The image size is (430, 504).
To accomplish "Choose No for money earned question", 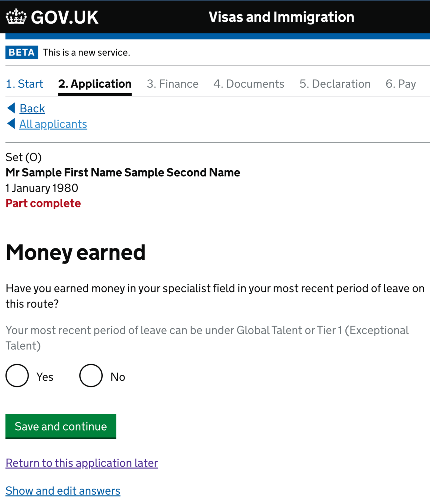I will pyautogui.click(x=91, y=376).
